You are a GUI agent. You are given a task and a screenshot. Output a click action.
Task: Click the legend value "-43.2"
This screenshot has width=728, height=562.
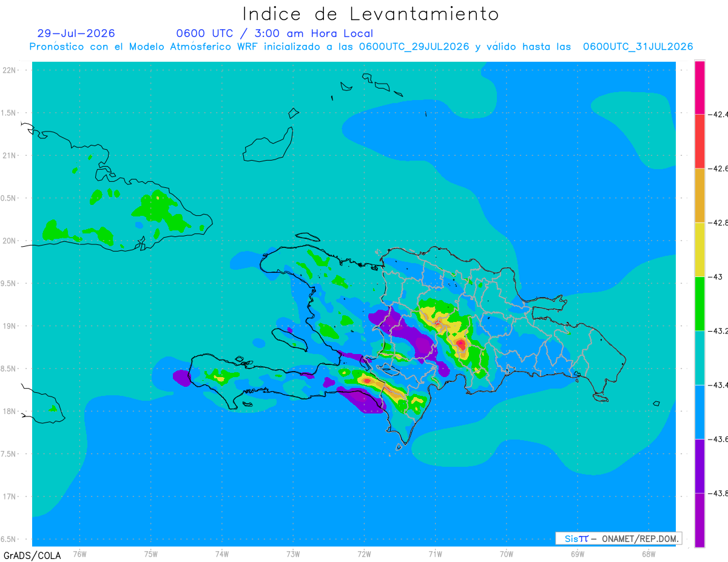coord(719,330)
